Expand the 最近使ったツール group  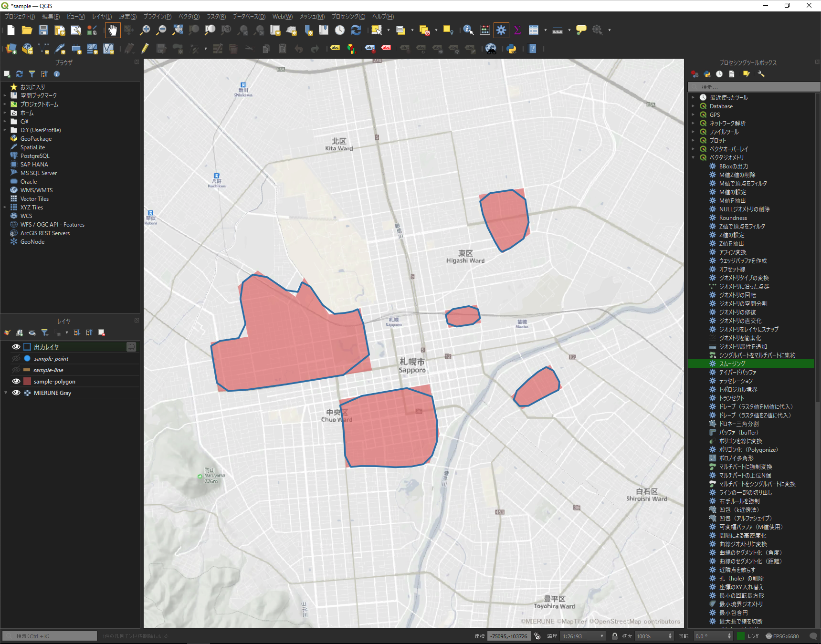(693, 97)
